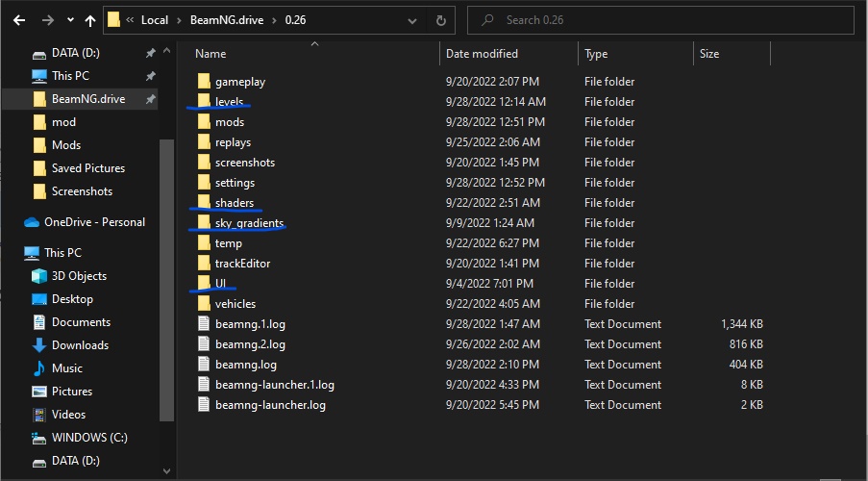This screenshot has height=481, width=868.
Task: Open OneDrive - Personal in sidebar
Action: [94, 222]
